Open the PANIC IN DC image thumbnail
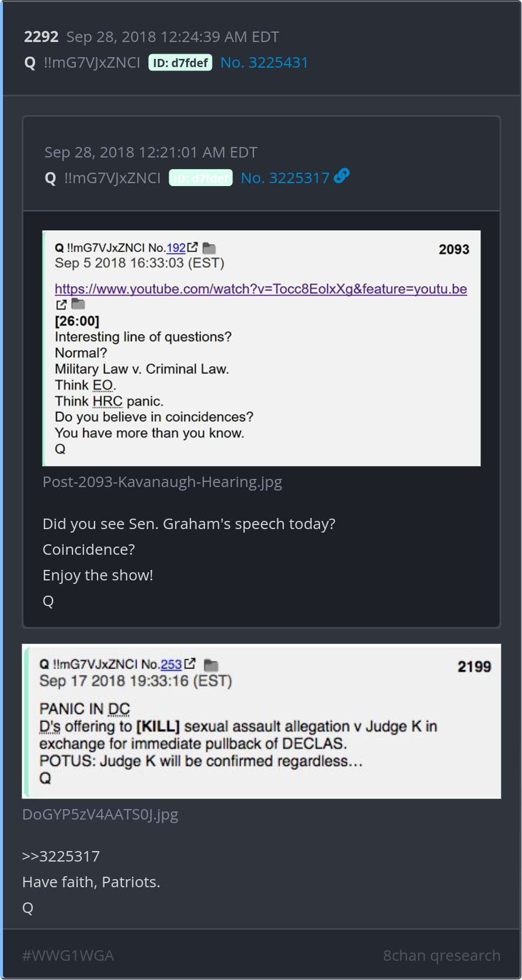The width and height of the screenshot is (522, 980). coord(262,721)
